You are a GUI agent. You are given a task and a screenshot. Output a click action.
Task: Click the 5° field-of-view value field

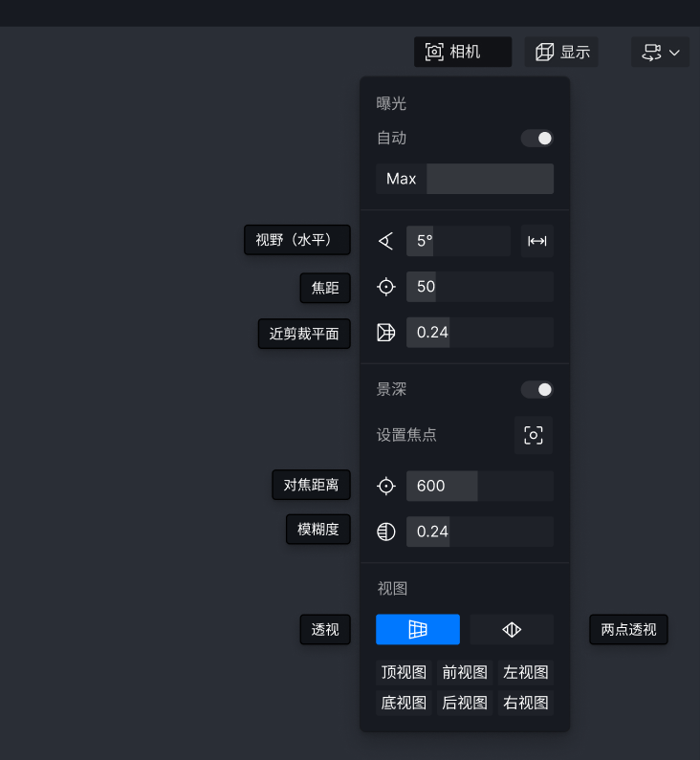coord(458,241)
